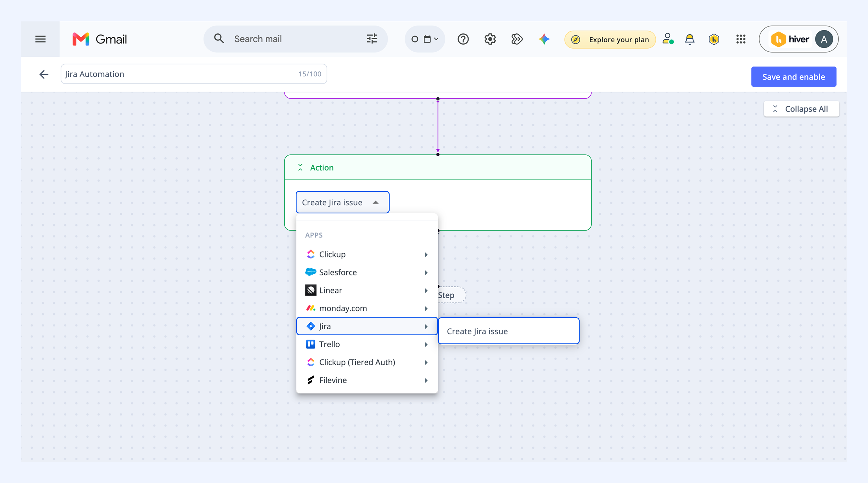Select Salesforce from the apps list

point(367,272)
